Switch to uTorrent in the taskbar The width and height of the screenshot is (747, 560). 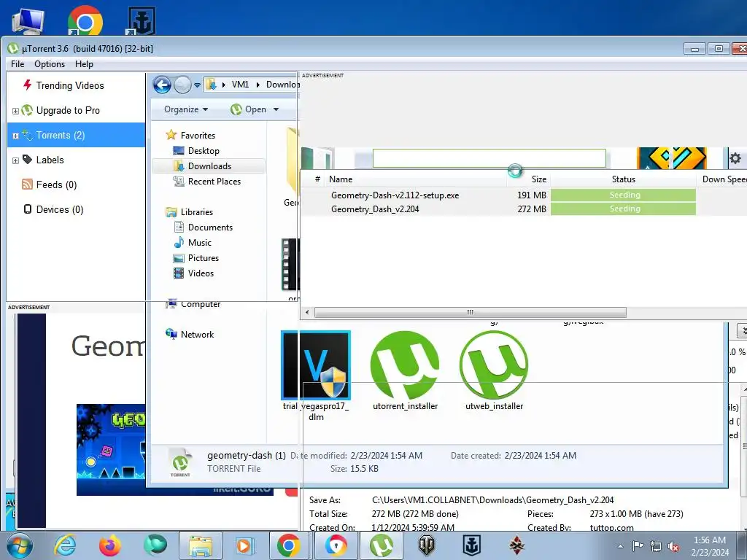(x=382, y=545)
